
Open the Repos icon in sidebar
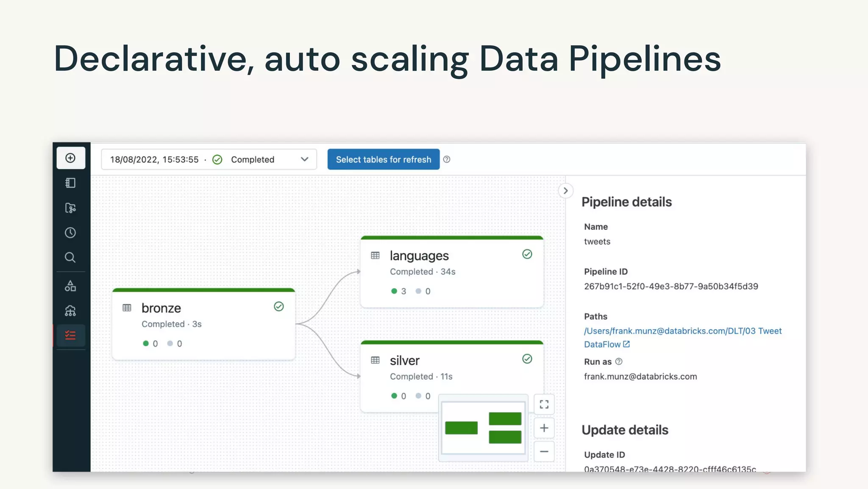click(70, 208)
